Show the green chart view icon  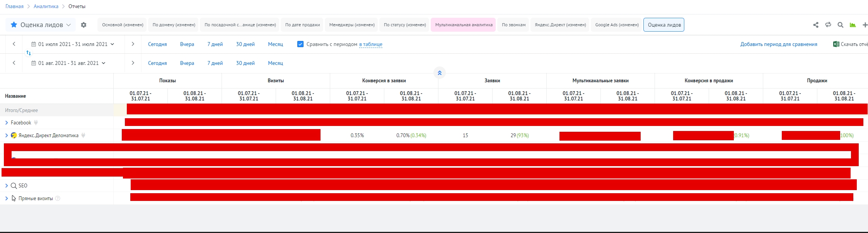click(853, 25)
